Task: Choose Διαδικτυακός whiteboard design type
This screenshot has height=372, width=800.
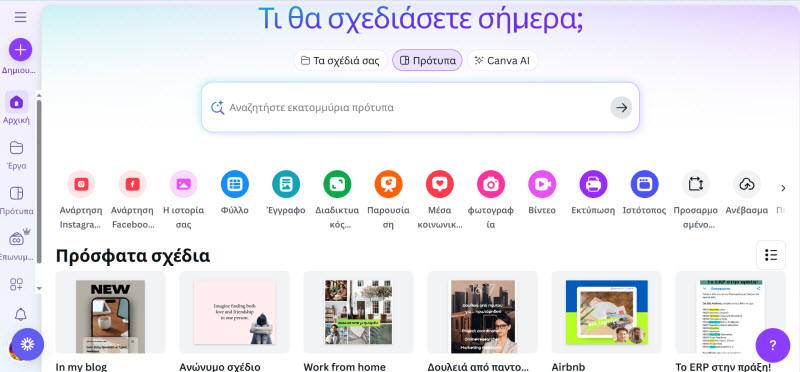Action: (337, 200)
